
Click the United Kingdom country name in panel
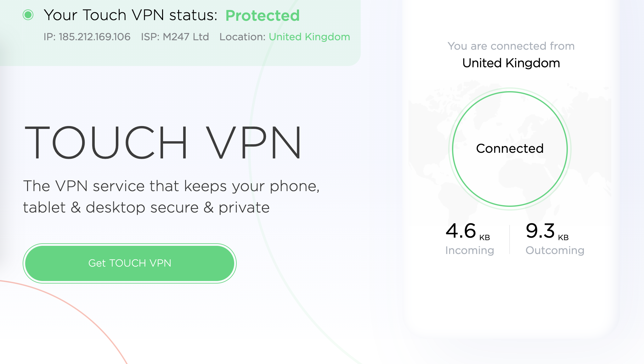coord(511,63)
